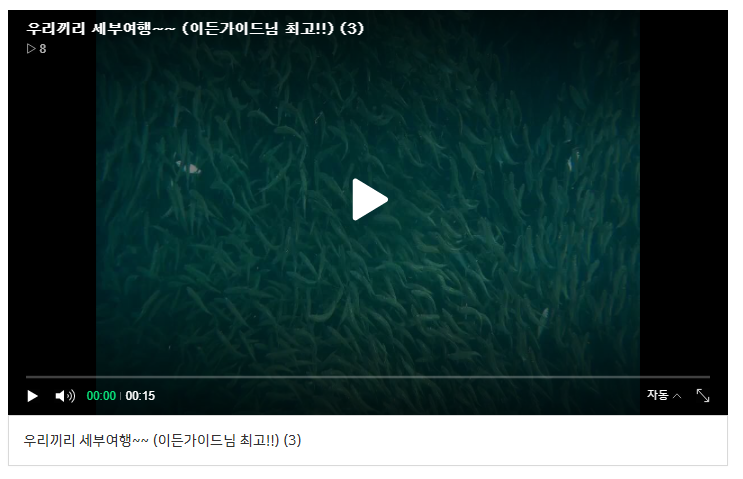Screen dimensions: 743x479
Task: Click the video seek progress bar
Action: pyautogui.click(x=368, y=377)
